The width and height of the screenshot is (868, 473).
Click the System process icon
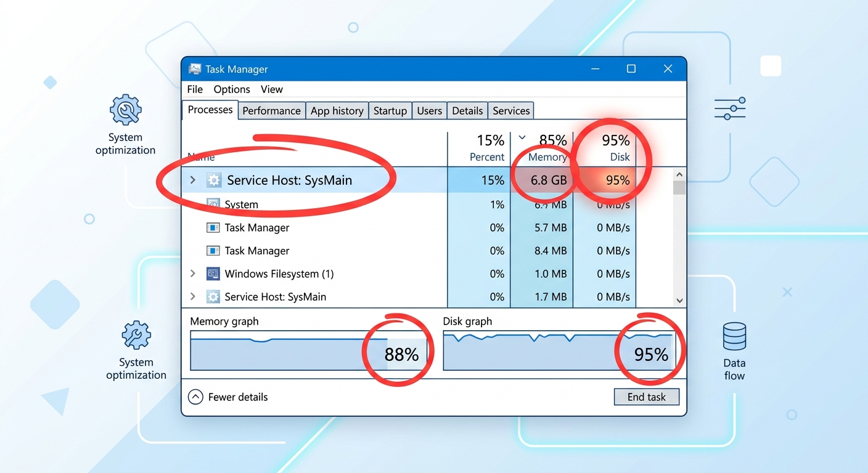click(x=213, y=204)
